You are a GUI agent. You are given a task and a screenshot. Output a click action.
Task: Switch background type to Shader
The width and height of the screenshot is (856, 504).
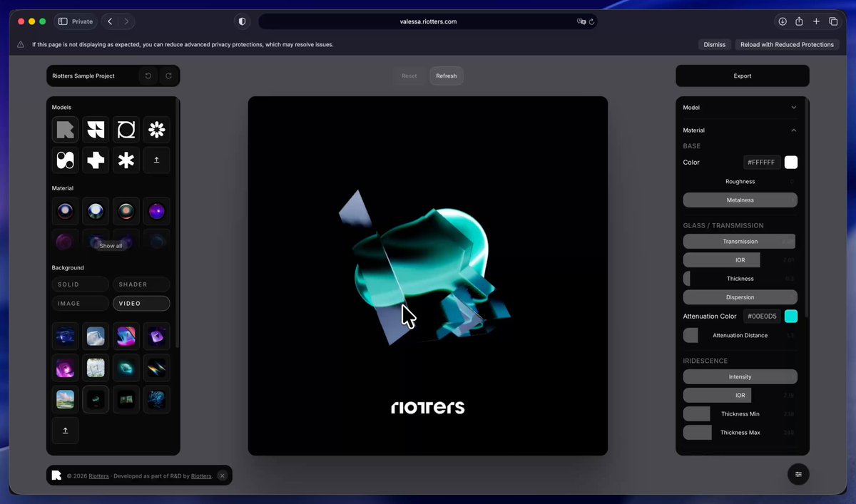point(141,284)
